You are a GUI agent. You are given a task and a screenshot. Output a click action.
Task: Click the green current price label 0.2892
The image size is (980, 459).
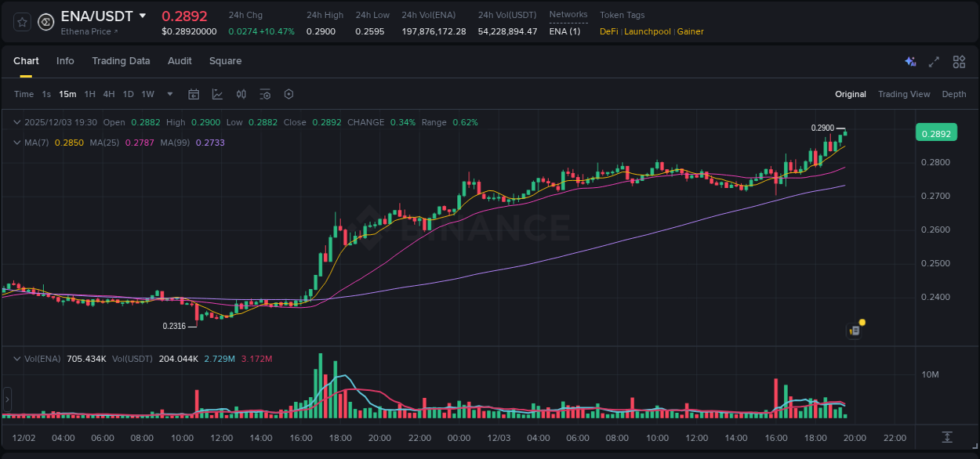point(936,132)
